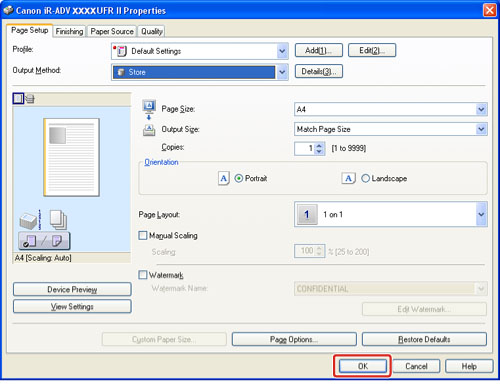
Task: Increase the Copies count using the up arrow
Action: click(x=319, y=145)
